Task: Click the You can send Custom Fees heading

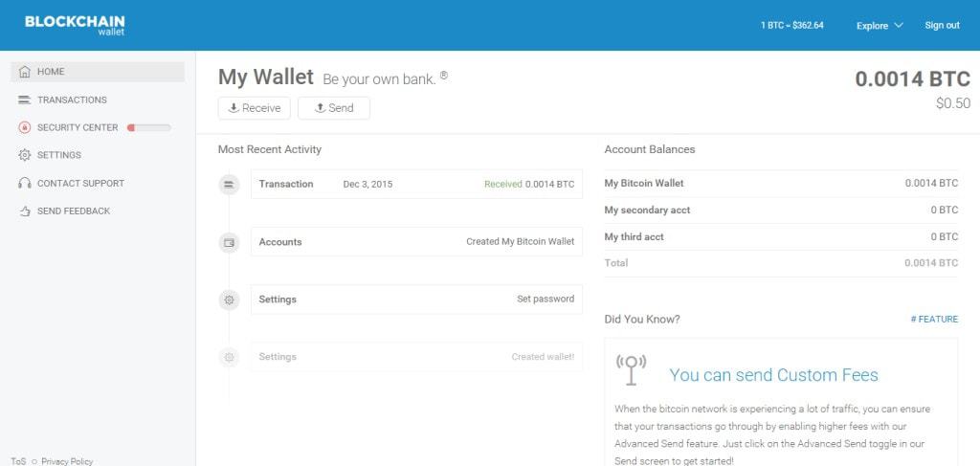Action: pos(773,375)
